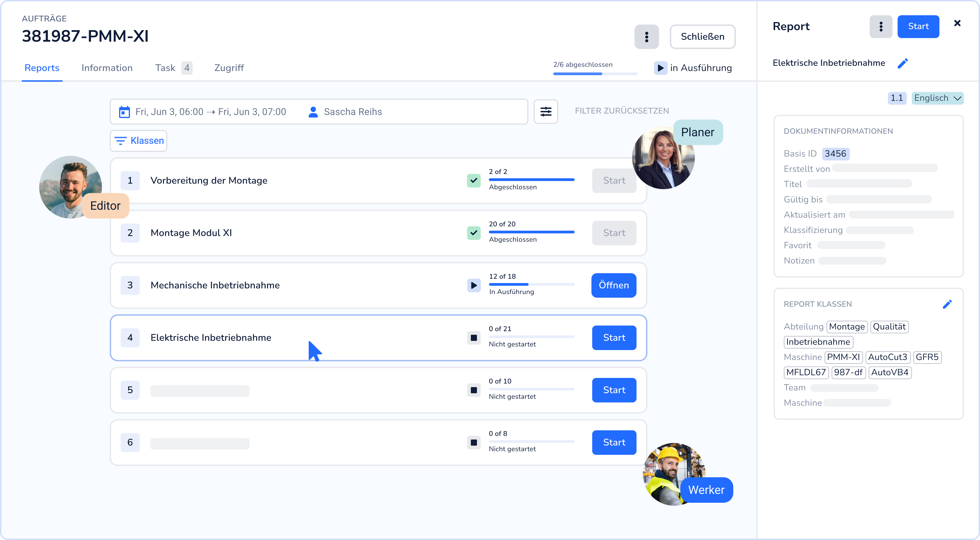Click the FILTER ZURÜCKSETZEN link

622,111
